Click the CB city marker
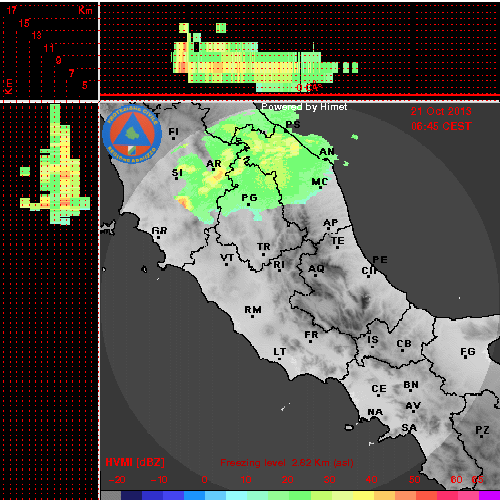 (403, 350)
